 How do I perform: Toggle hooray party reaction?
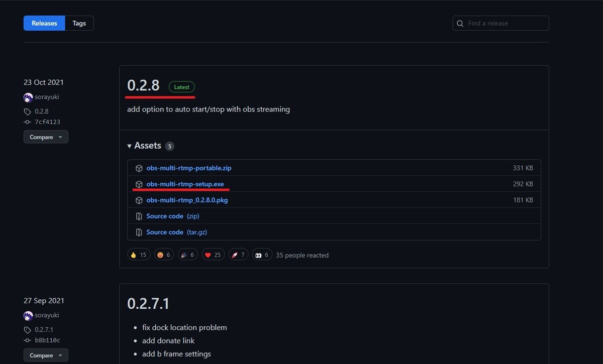187,255
